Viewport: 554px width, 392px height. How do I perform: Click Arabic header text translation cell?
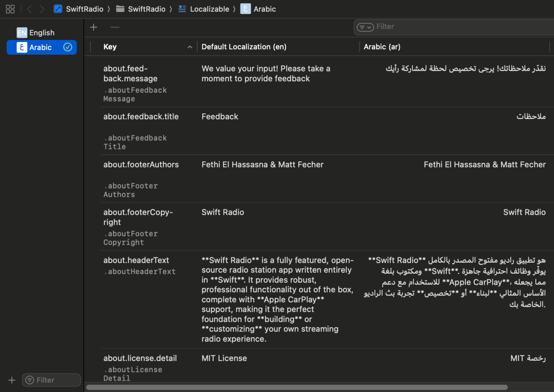point(455,282)
